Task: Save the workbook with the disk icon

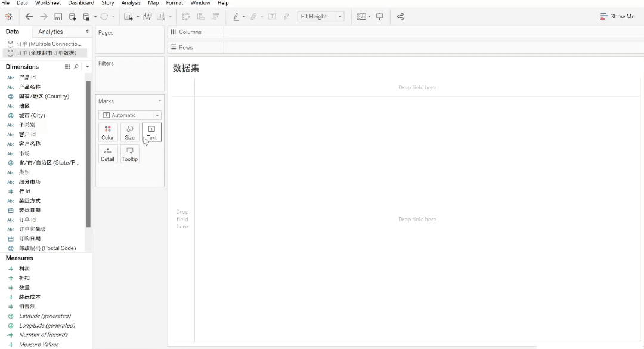Action: 58,17
